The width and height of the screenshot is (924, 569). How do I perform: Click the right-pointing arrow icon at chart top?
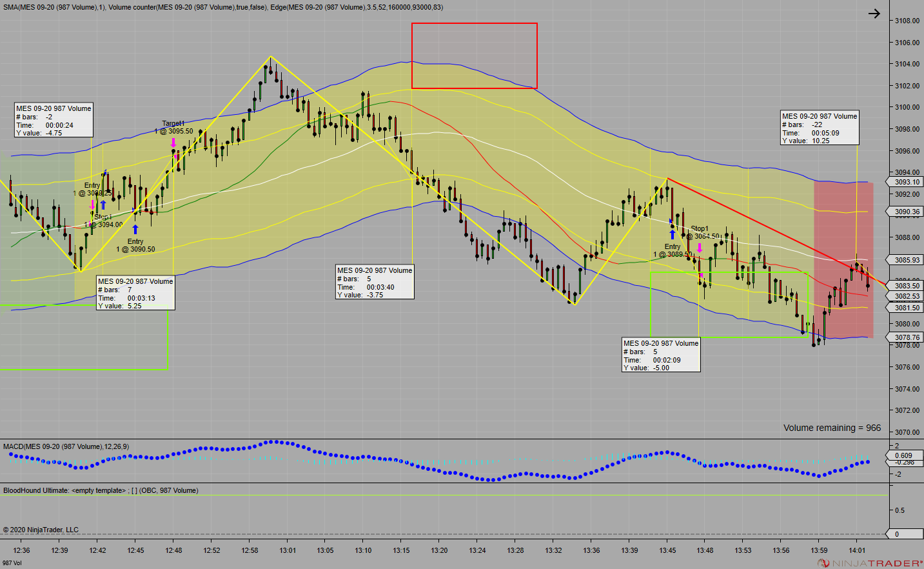point(874,13)
